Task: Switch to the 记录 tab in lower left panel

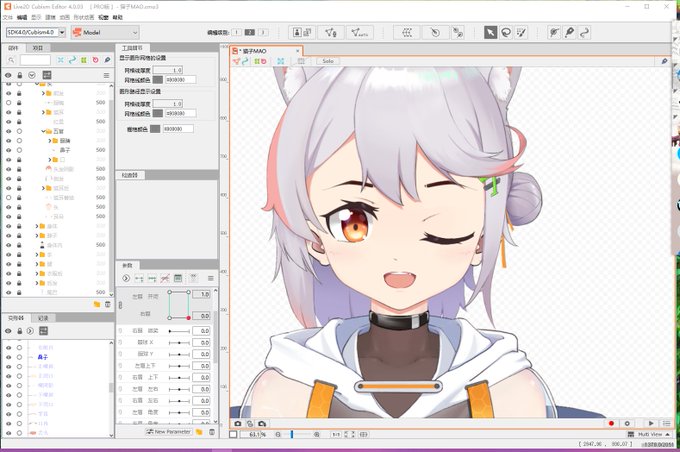Action: tap(43, 318)
